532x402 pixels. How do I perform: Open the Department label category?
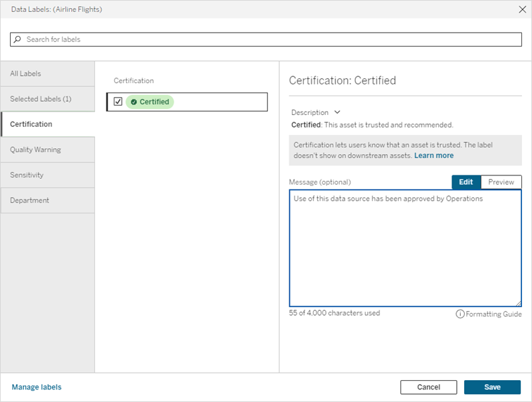click(x=48, y=200)
